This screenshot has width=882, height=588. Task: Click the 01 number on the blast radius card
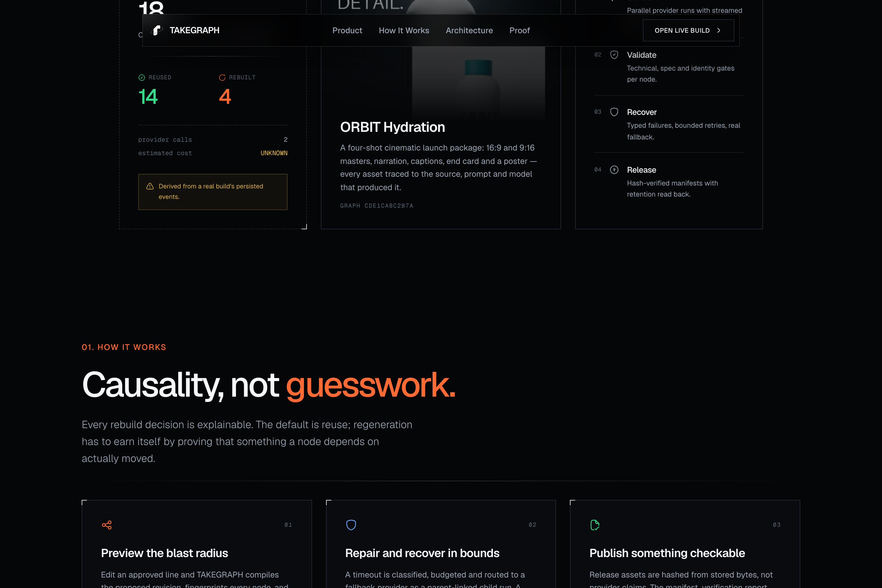(288, 525)
